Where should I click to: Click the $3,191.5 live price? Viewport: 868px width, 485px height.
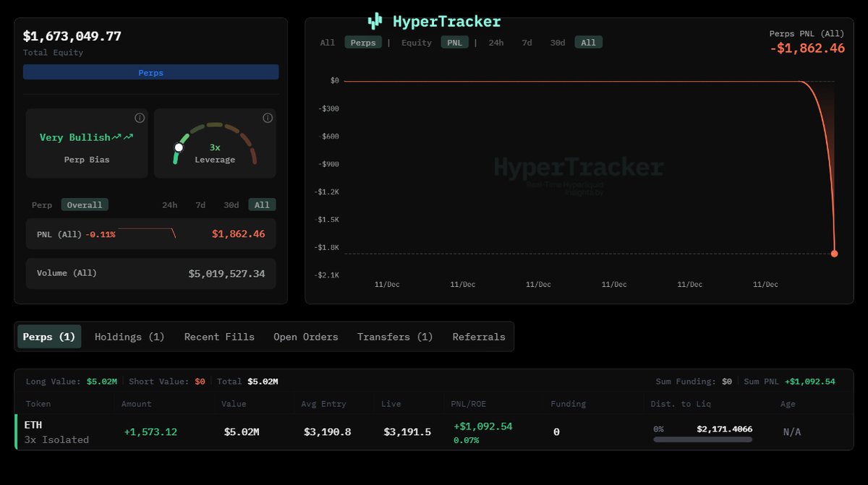coord(407,432)
